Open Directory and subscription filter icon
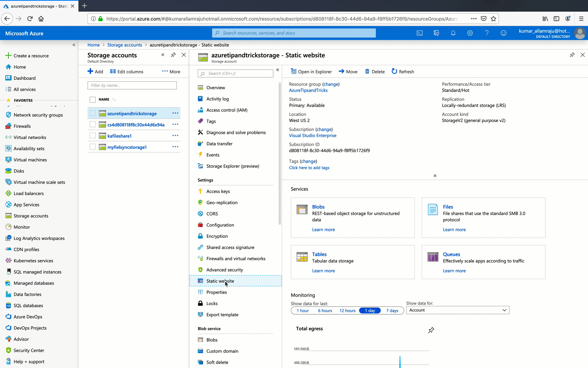 (x=436, y=33)
